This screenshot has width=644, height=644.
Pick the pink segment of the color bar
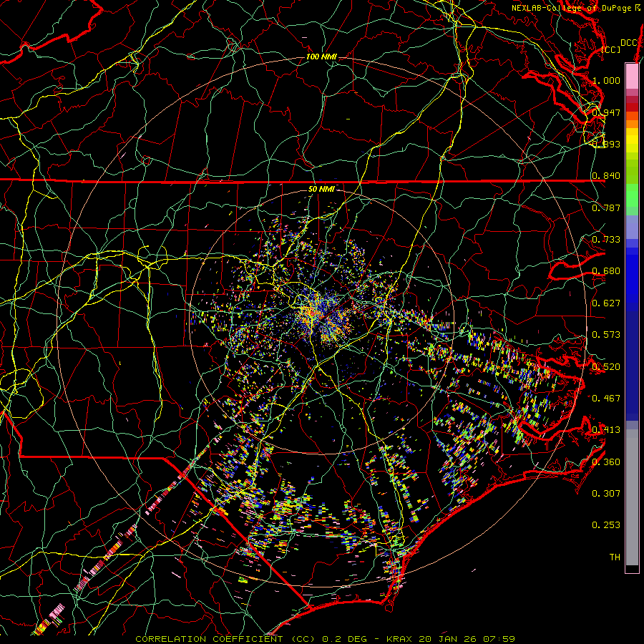coord(632,76)
